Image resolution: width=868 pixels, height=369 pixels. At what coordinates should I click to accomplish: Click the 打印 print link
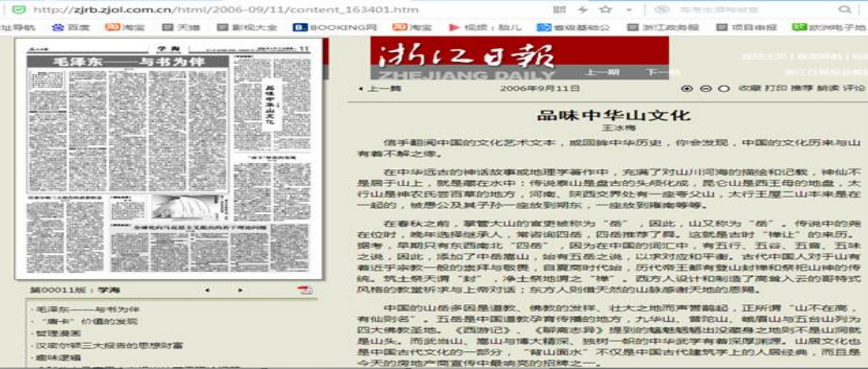[776, 89]
